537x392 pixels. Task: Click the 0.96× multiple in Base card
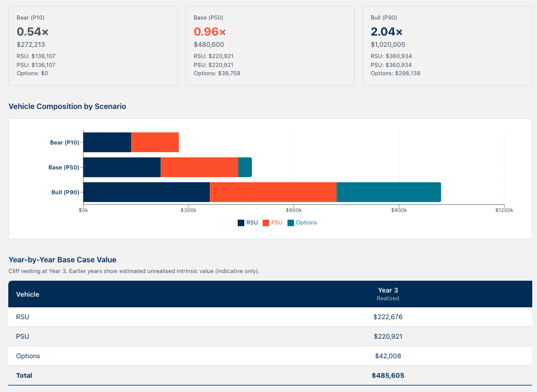pos(210,32)
